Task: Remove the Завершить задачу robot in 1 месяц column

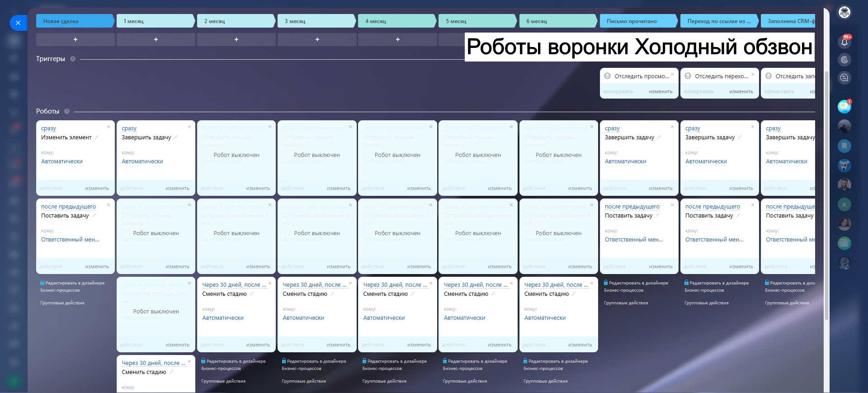Action: [x=189, y=127]
